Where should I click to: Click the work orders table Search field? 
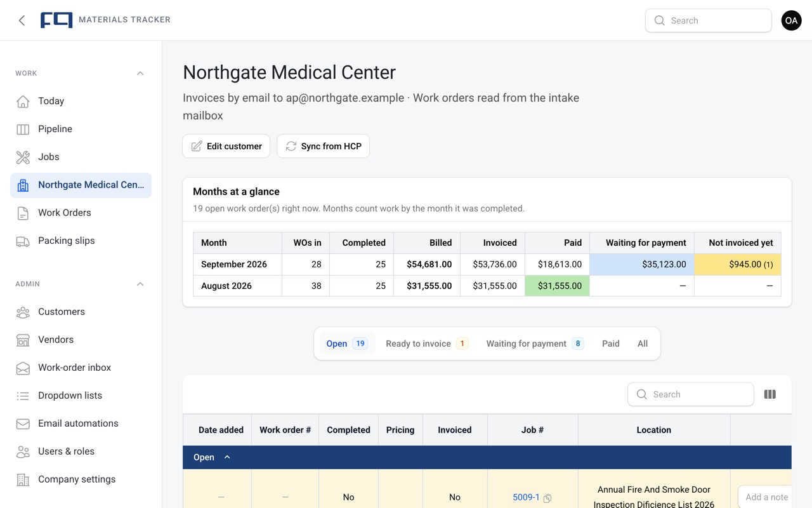coord(691,394)
